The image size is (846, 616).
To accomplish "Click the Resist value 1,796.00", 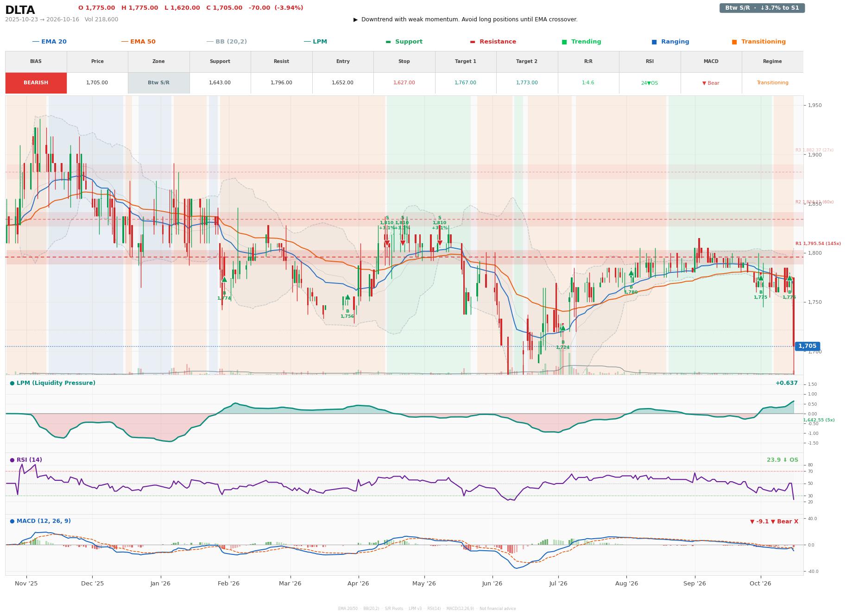I will point(281,83).
